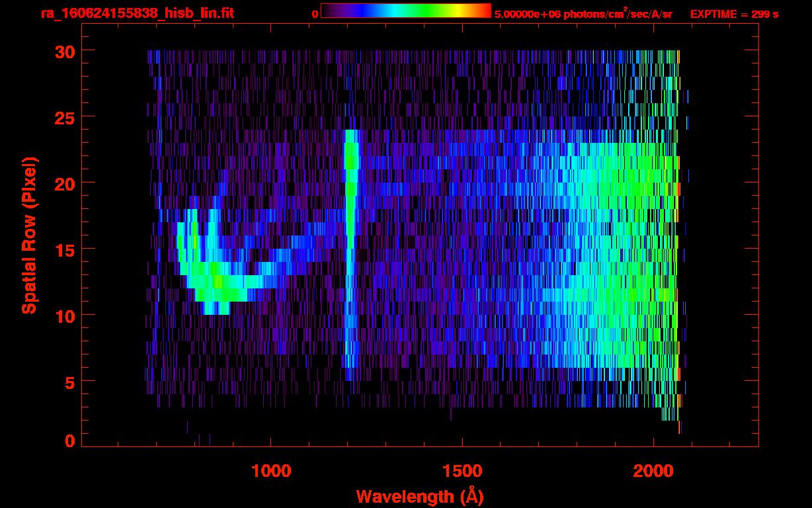The height and width of the screenshot is (508, 812).
Task: Click the red end of the color bar
Action: click(483, 11)
